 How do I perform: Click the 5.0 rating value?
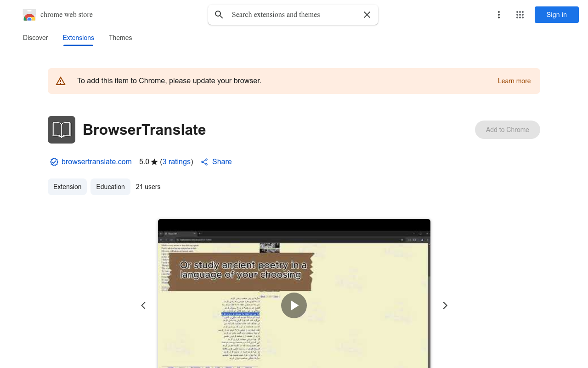[144, 162]
